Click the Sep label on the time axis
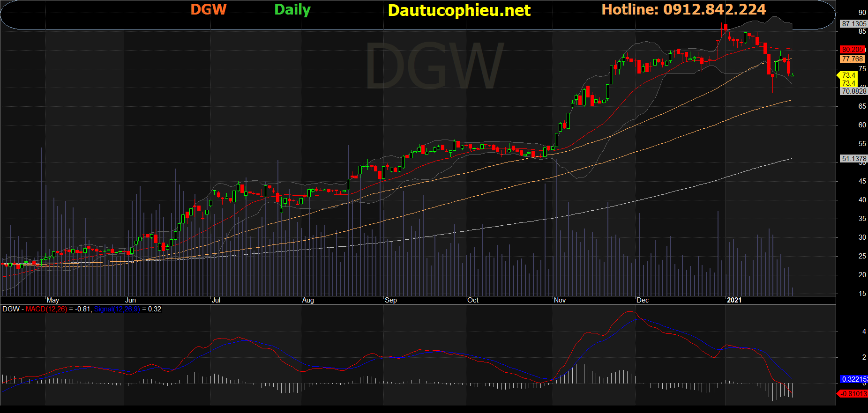 (x=390, y=300)
